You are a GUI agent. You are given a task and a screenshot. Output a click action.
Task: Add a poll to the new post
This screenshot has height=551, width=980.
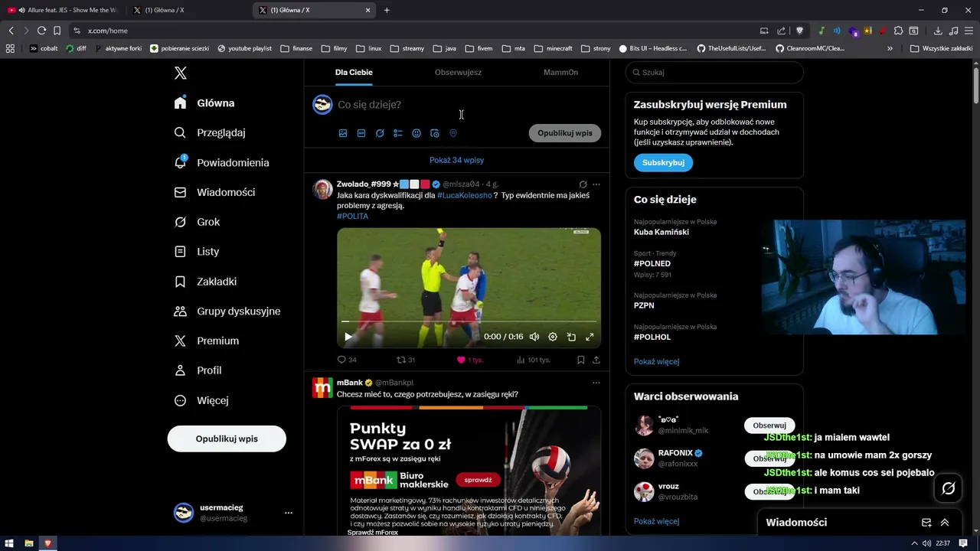pos(398,133)
